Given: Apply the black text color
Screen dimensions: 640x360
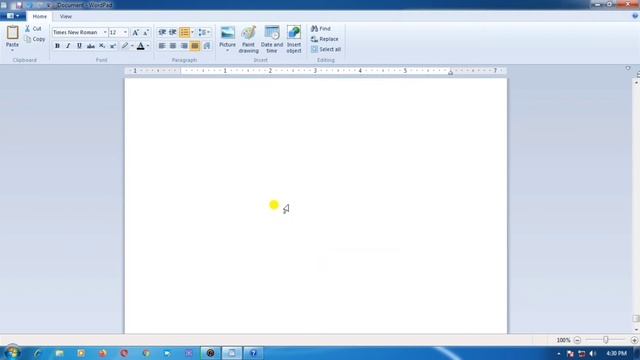Looking at the screenshot, I should (140, 46).
